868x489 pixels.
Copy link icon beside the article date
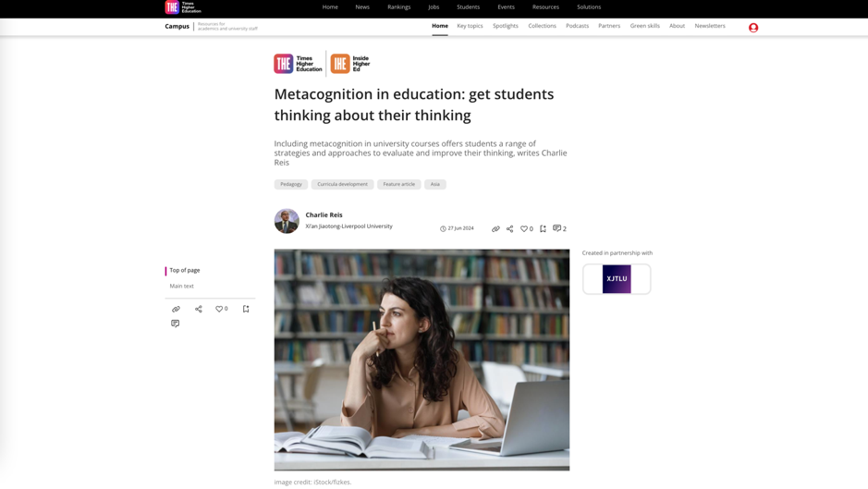coord(495,228)
